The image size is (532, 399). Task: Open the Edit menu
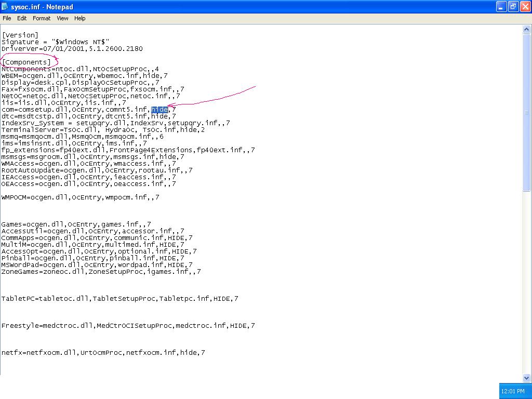pyautogui.click(x=22, y=18)
